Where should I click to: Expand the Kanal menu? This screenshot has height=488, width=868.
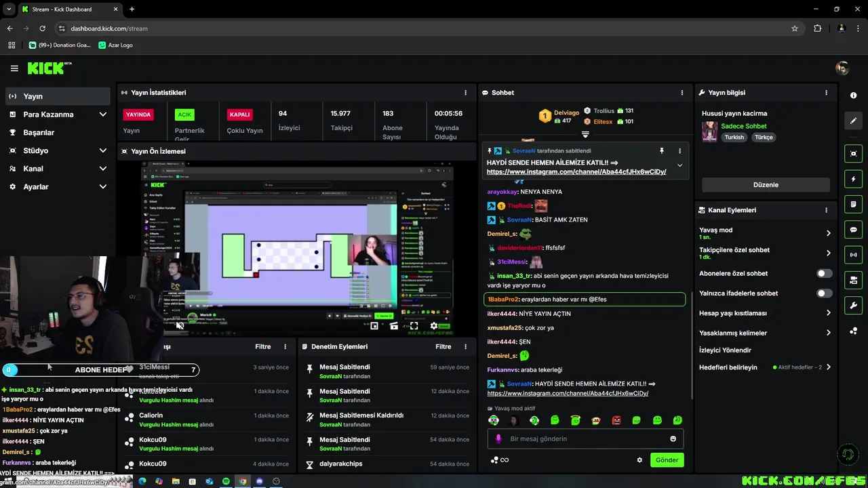58,169
